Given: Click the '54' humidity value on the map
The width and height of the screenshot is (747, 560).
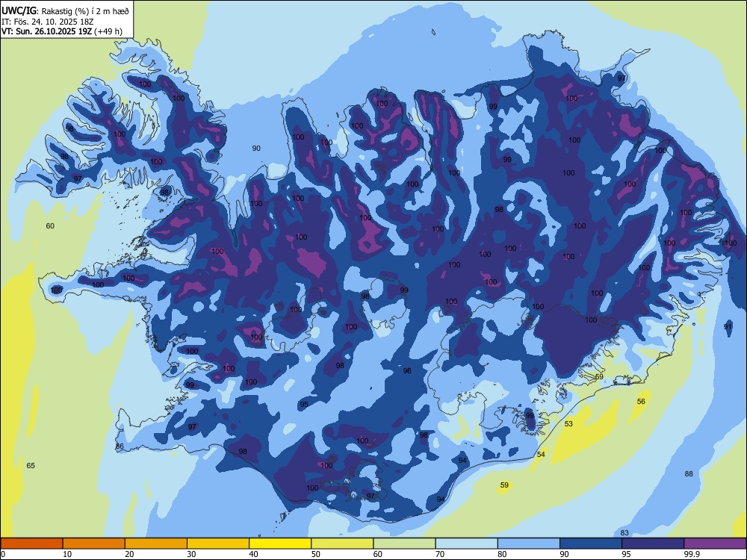Looking at the screenshot, I should coord(541,454).
